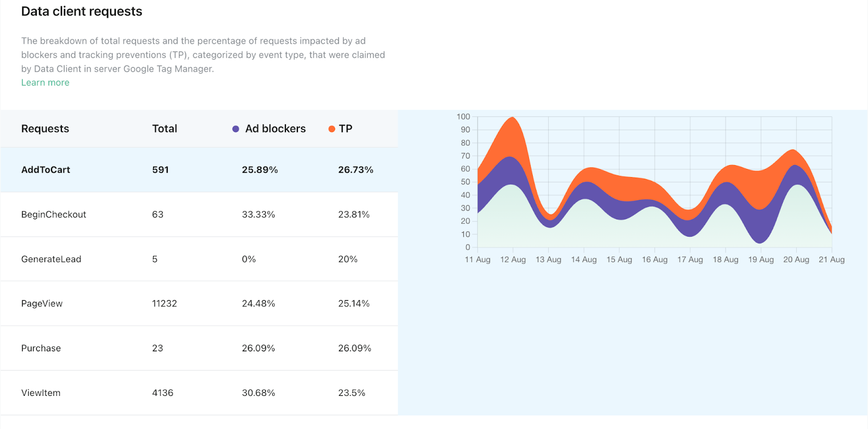This screenshot has height=429, width=868.
Task: Click PageView ad blockers value 24.48%
Action: 258,304
